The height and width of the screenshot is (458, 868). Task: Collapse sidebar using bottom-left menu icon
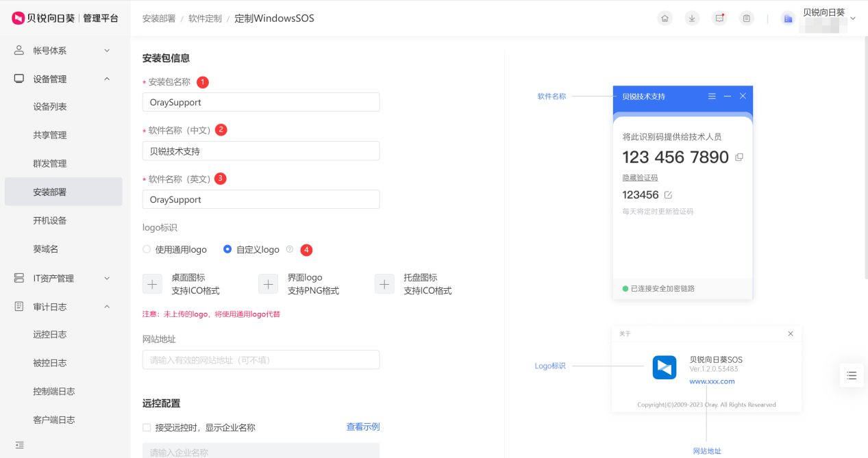pos(19,445)
